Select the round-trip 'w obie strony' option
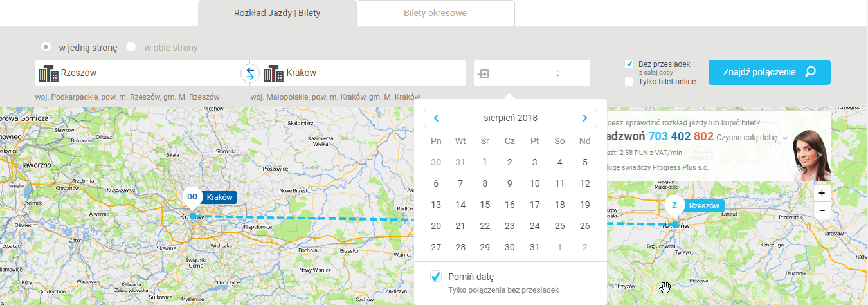 click(131, 47)
